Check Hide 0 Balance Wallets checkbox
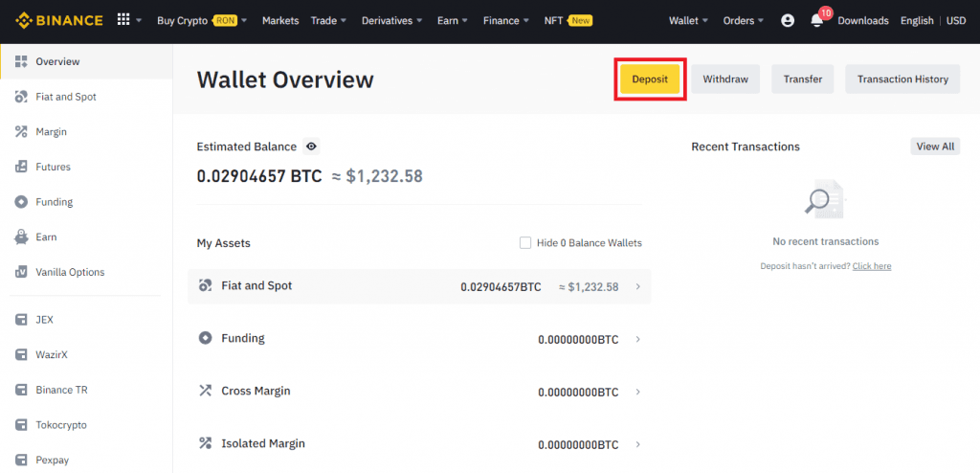 point(524,243)
